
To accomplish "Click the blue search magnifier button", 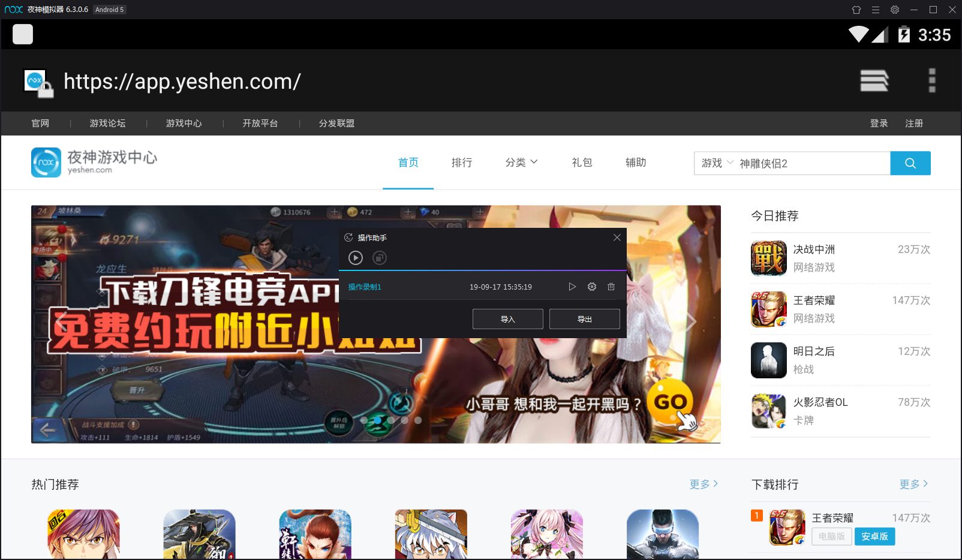I will coord(910,163).
